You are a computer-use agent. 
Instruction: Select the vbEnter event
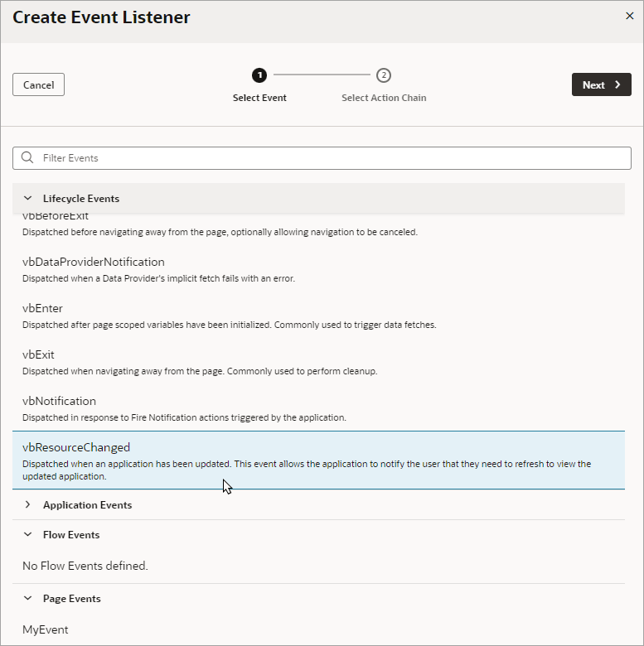318,316
